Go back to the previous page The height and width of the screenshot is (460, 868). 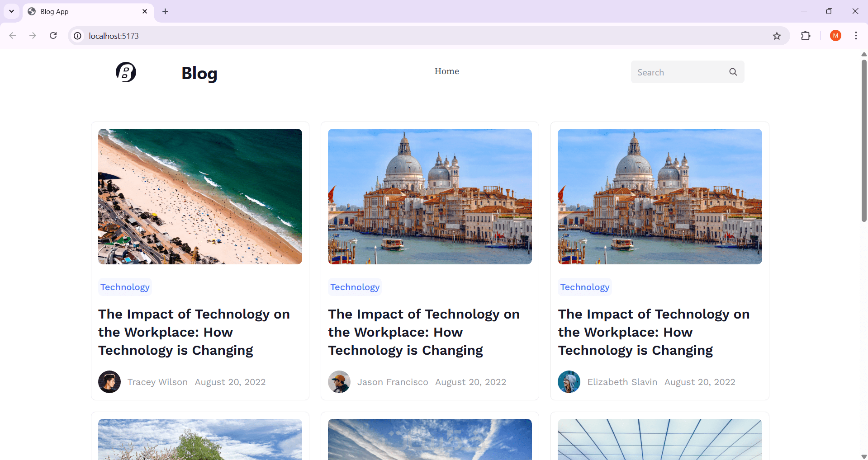click(13, 36)
